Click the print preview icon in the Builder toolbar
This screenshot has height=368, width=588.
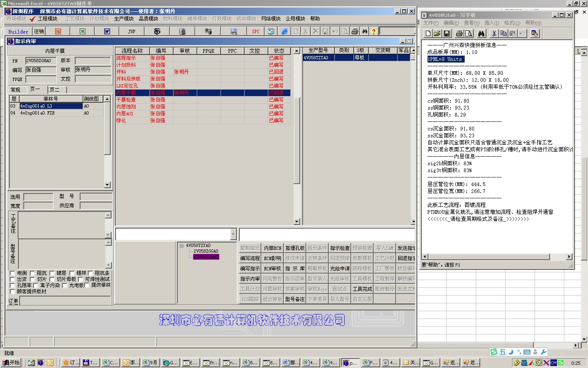(345, 31)
